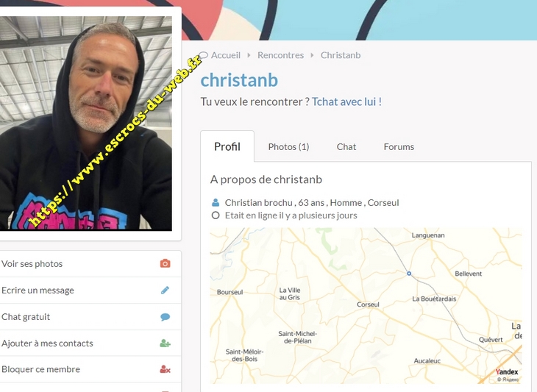Click the speech bubble icon for Chat gratuit
Viewport: 537px width, 392px height.
[165, 317]
